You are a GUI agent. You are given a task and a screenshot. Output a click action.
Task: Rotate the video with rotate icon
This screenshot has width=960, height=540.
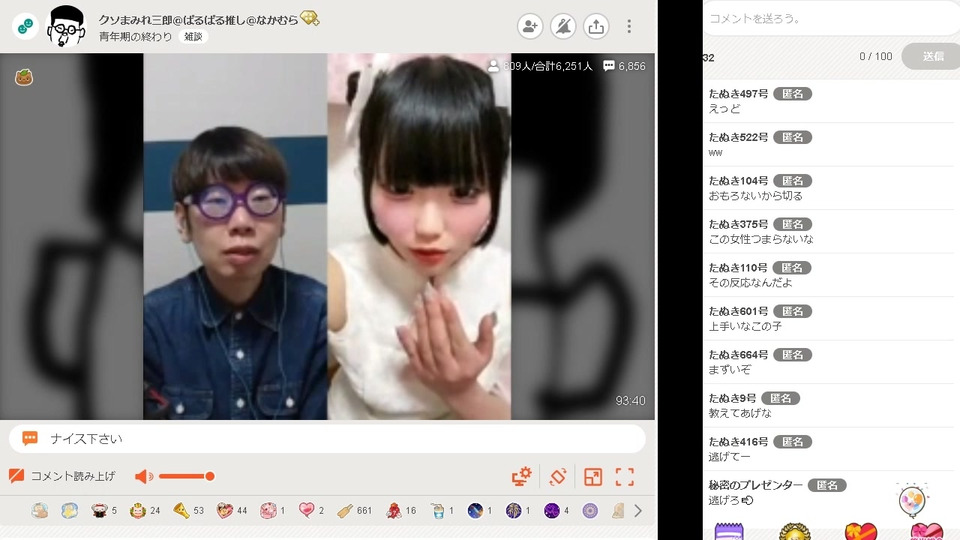tap(557, 476)
